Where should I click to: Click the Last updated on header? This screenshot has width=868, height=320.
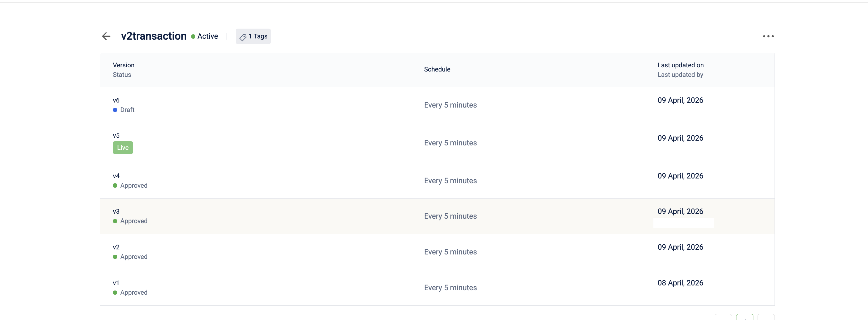(680, 65)
